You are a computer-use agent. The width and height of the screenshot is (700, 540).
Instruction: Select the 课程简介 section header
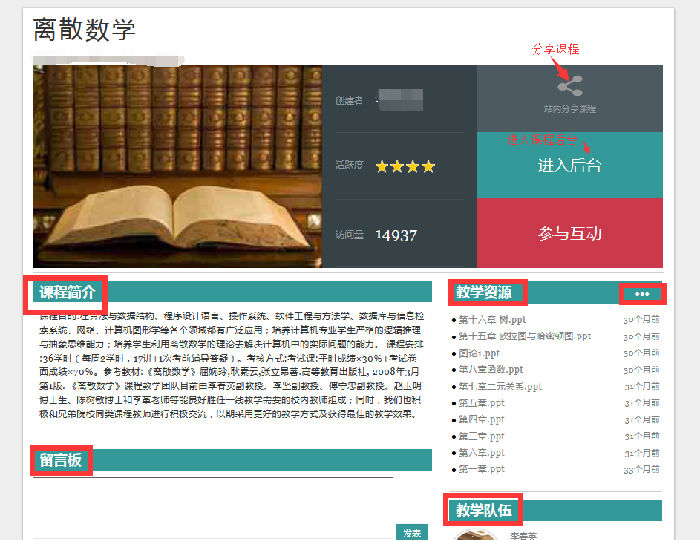(68, 293)
